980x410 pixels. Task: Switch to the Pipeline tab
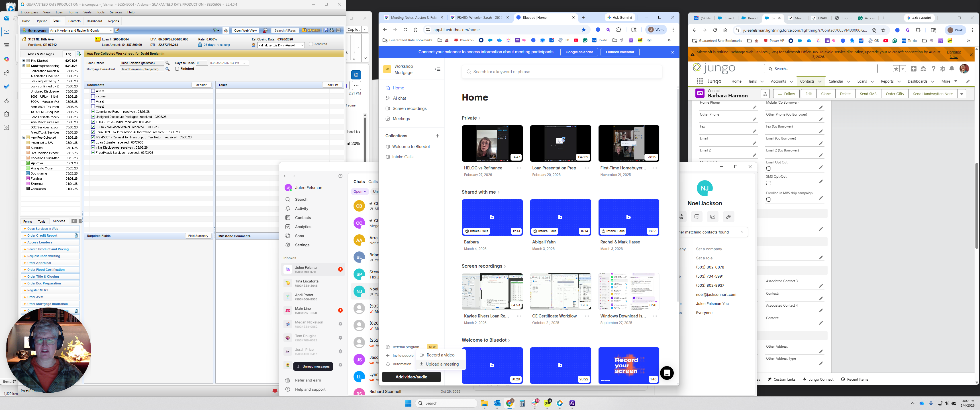click(42, 21)
